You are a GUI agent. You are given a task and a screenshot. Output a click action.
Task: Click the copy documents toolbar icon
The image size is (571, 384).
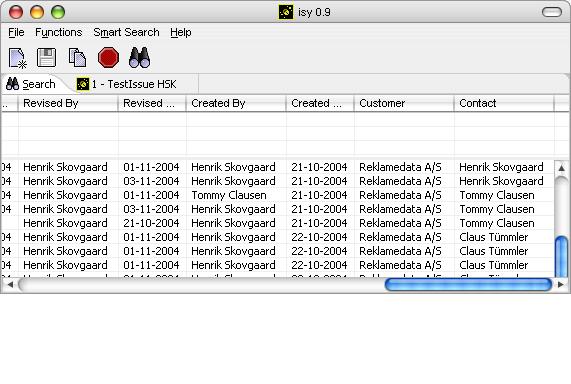pos(77,58)
